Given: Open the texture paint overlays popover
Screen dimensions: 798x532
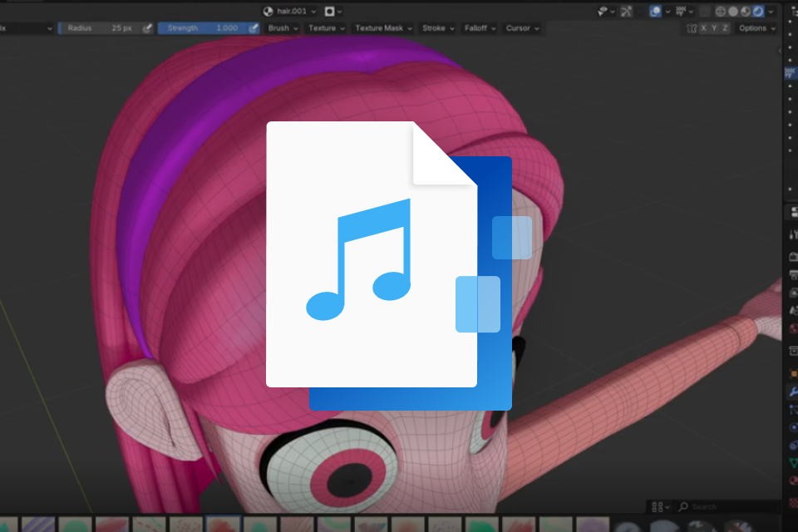Looking at the screenshot, I should [x=684, y=11].
